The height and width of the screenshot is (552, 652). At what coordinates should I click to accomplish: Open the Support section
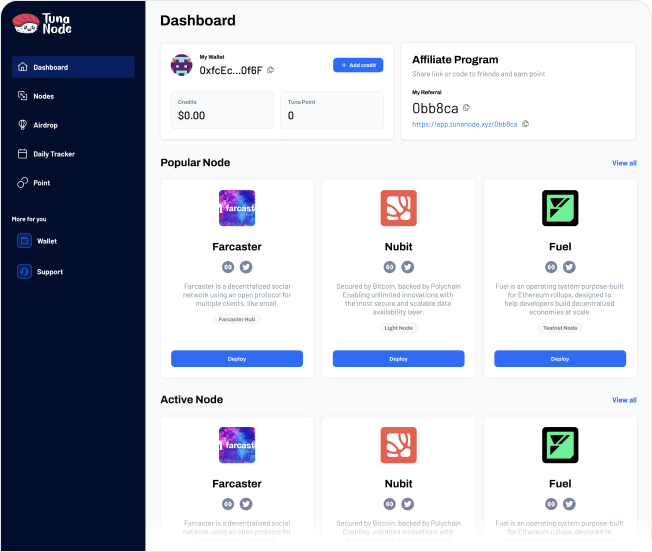point(49,271)
